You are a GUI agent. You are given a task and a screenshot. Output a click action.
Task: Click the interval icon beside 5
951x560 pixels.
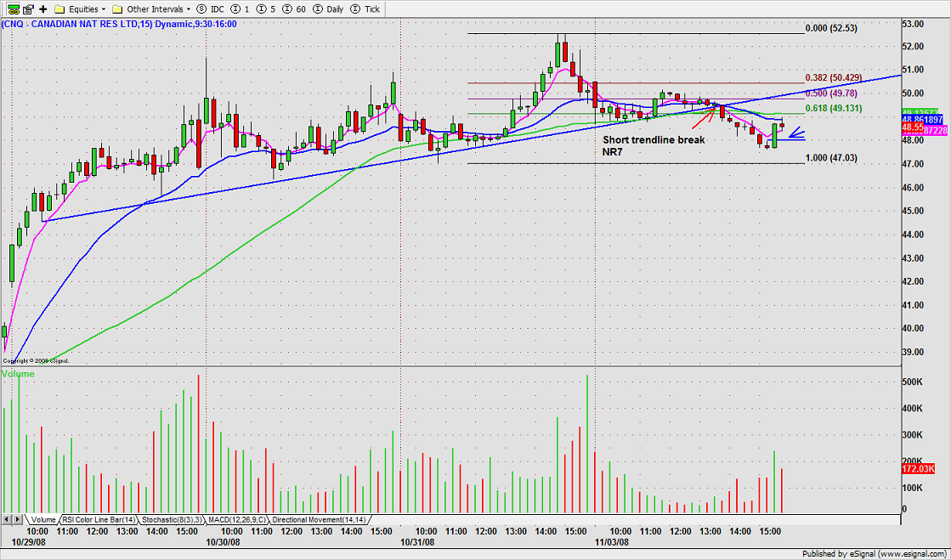261,9
